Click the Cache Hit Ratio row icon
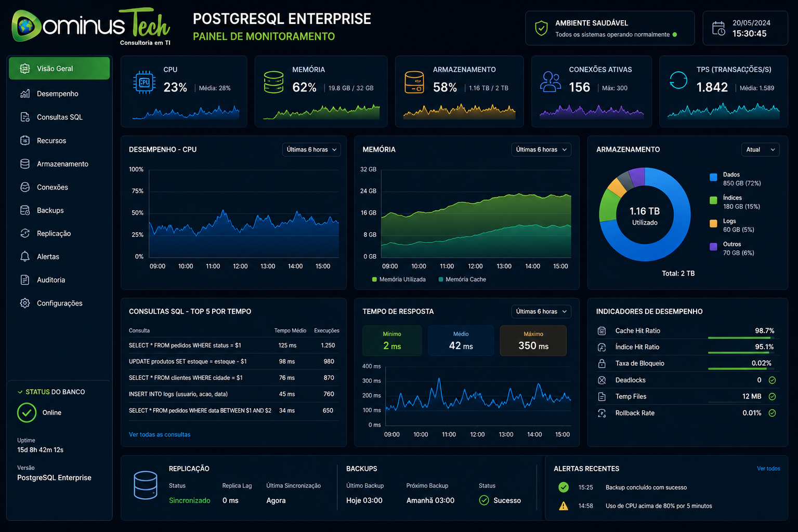The width and height of the screenshot is (798, 532). pyautogui.click(x=601, y=331)
